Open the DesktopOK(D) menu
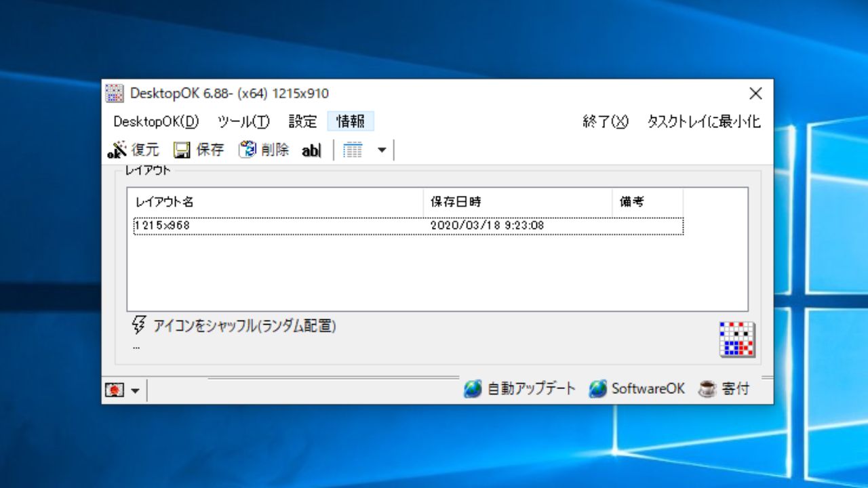Image resolution: width=868 pixels, height=488 pixels. (x=156, y=121)
